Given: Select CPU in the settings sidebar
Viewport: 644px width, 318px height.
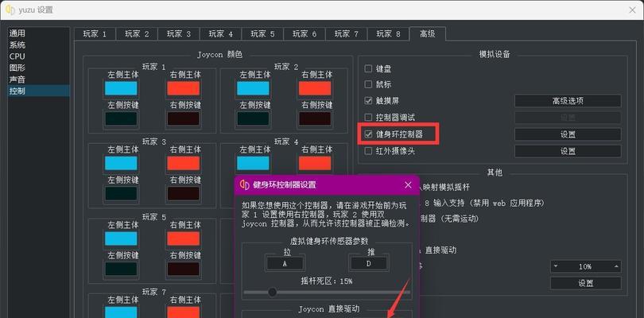Looking at the screenshot, I should pos(39,56).
